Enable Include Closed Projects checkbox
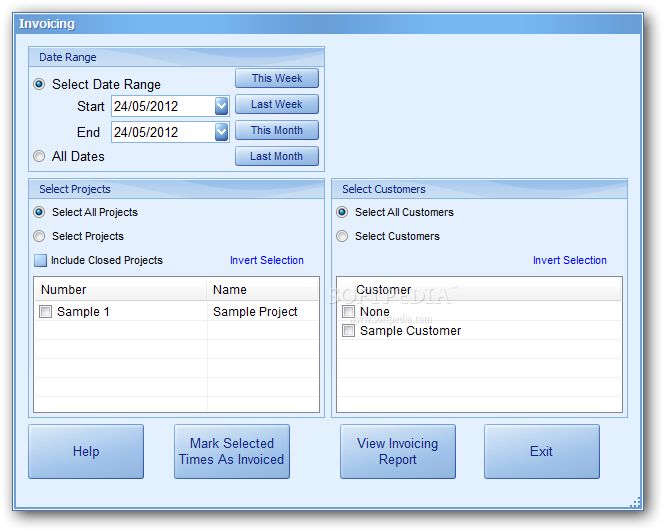This screenshot has width=664, height=531. click(41, 260)
